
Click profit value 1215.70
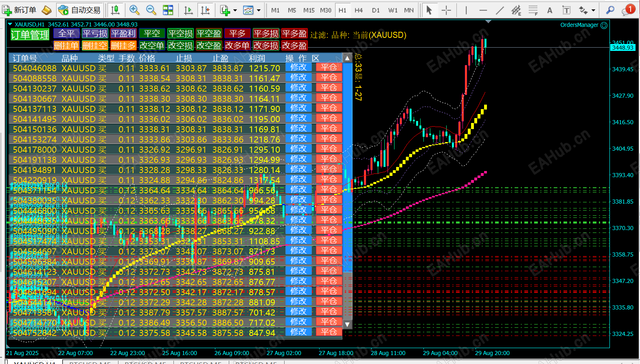tap(265, 68)
